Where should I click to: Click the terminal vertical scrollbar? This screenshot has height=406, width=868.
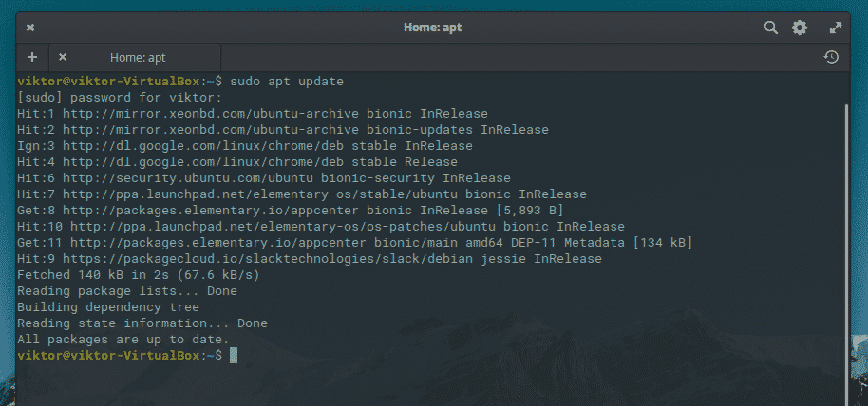[x=847, y=254]
